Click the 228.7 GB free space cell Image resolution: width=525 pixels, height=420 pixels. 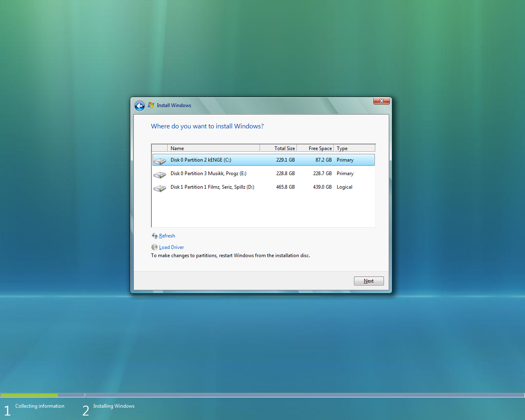pos(322,173)
